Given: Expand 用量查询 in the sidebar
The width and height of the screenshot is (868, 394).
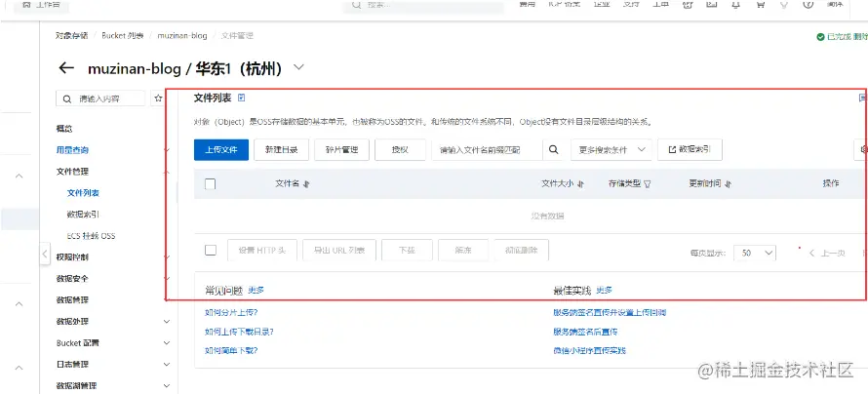Looking at the screenshot, I should 167,150.
